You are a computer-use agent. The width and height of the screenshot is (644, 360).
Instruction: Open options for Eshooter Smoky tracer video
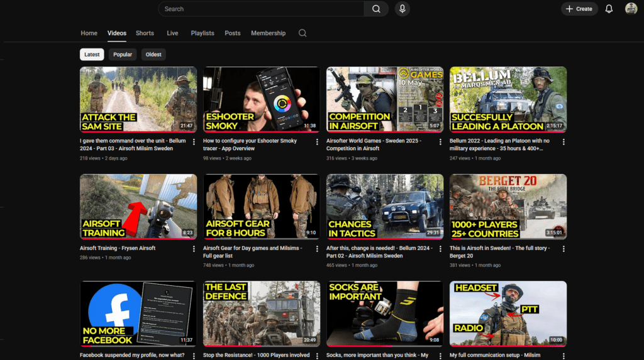[317, 142]
